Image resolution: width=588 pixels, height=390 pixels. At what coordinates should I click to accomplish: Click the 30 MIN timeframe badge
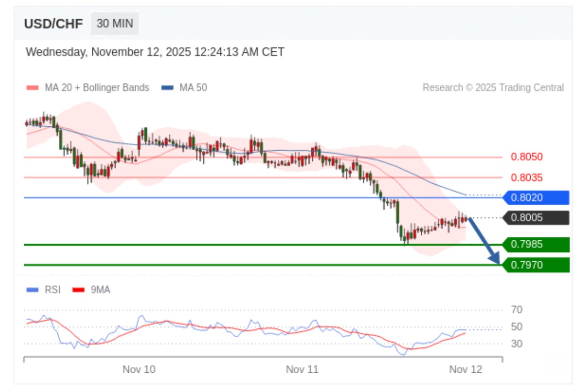coord(115,23)
